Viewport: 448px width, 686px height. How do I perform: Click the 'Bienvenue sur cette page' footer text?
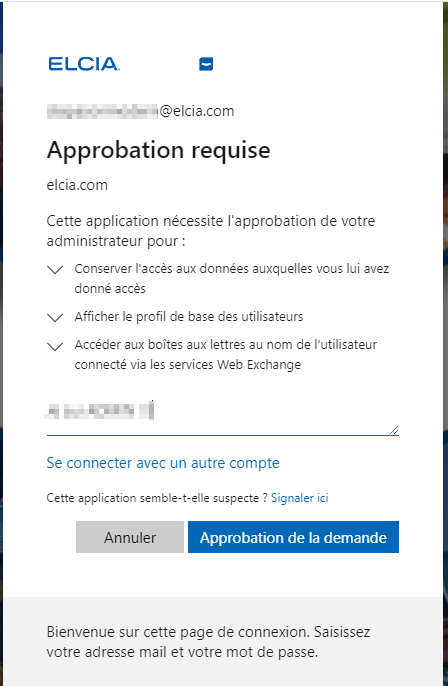[209, 642]
